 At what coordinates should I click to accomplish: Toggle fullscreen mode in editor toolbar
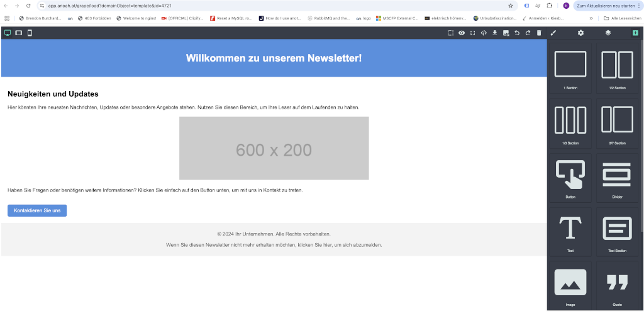[472, 33]
